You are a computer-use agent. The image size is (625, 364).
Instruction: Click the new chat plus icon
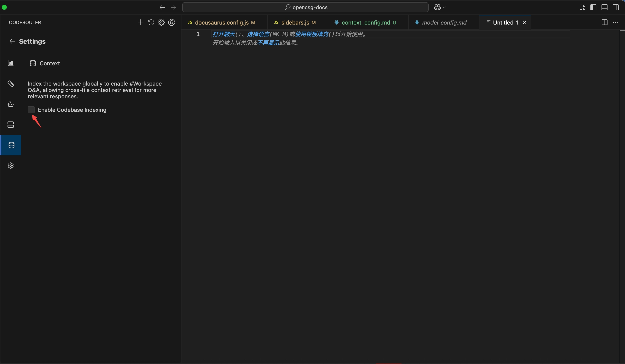140,22
